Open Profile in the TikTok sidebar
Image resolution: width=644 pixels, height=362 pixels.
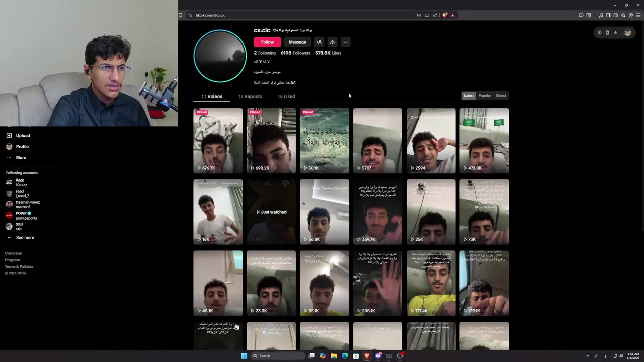[18, 147]
